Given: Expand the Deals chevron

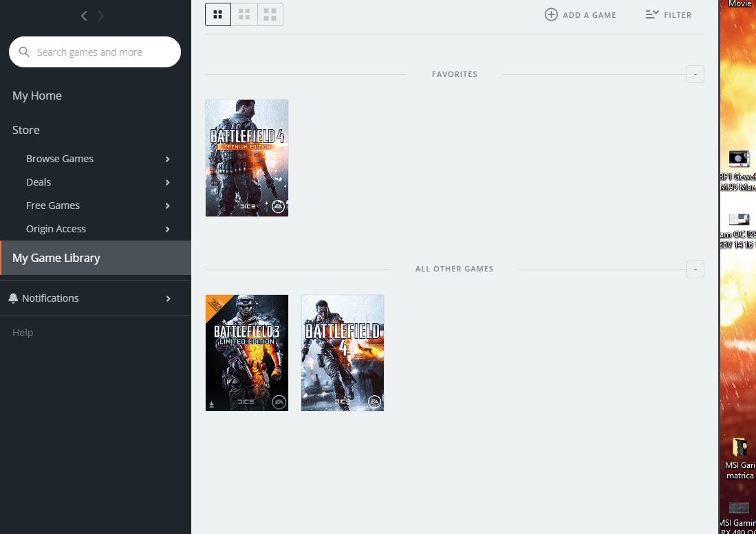Looking at the screenshot, I should point(168,183).
